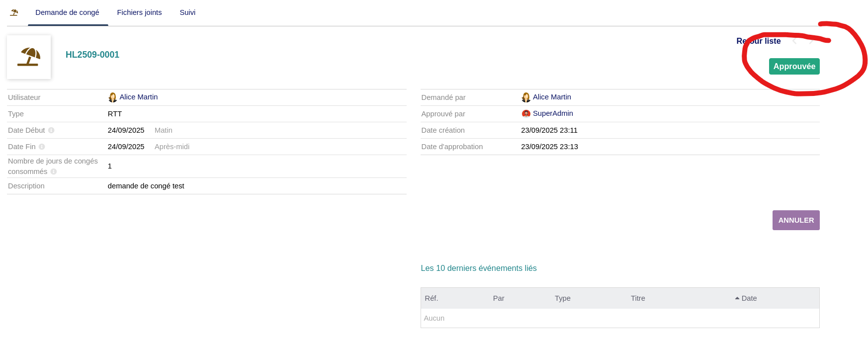Open Les 10 derniers événements liés link
Viewport: 868px width, 342px height.
coord(478,268)
